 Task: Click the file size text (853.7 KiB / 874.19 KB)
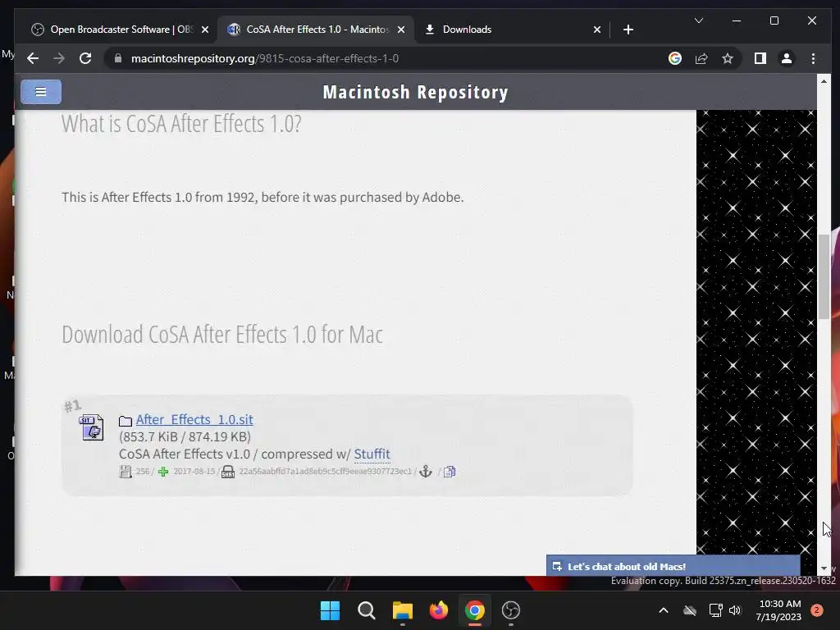185,436
